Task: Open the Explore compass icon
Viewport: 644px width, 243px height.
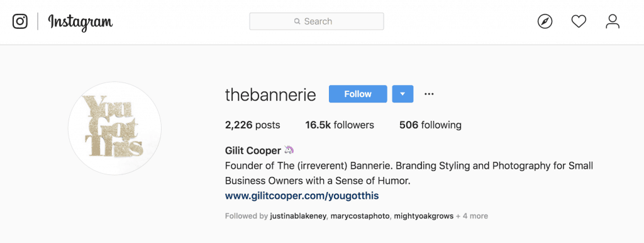Action: click(x=545, y=21)
